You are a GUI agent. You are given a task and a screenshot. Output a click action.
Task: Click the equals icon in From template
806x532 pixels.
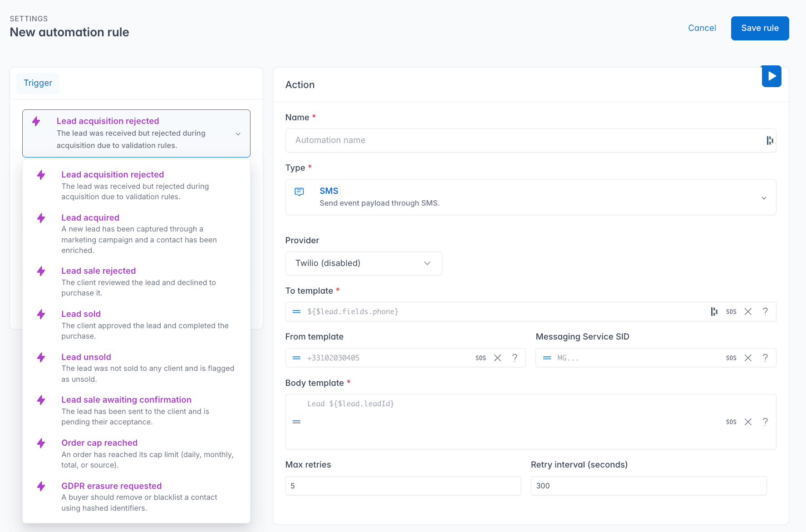296,358
